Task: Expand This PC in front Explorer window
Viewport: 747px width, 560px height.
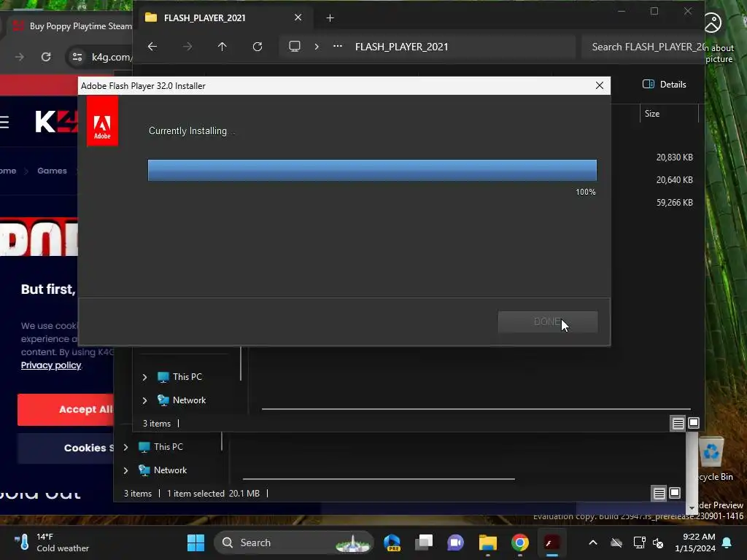Action: coord(144,377)
